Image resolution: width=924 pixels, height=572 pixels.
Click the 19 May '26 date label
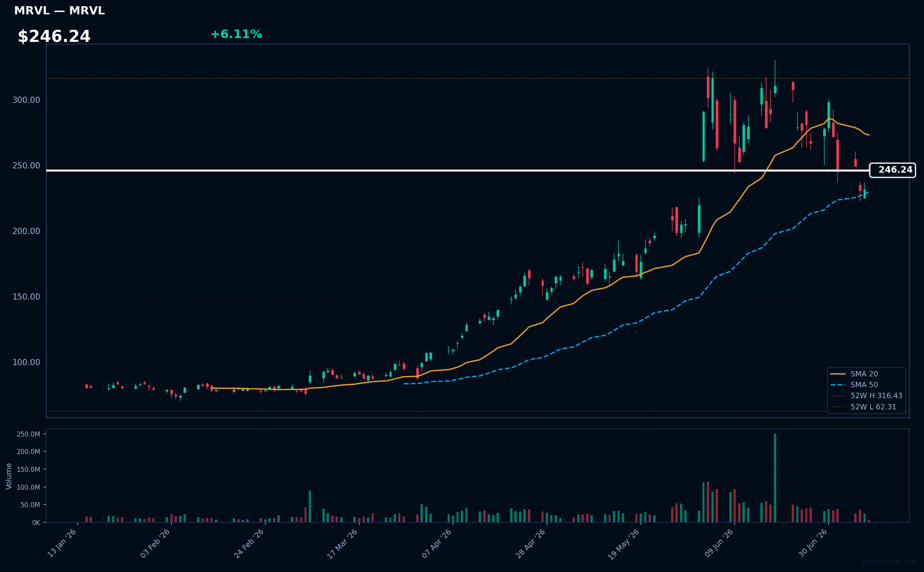[624, 544]
